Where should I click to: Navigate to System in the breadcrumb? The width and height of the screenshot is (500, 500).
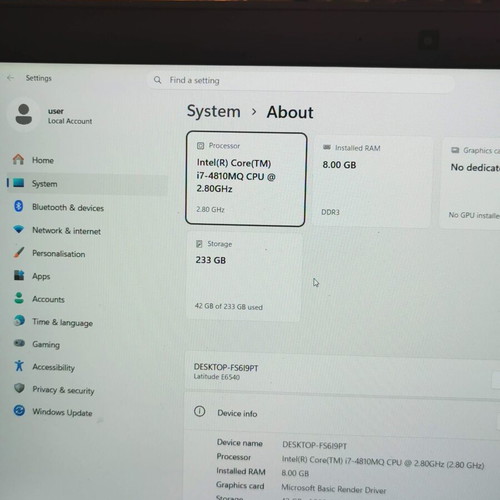point(213,111)
